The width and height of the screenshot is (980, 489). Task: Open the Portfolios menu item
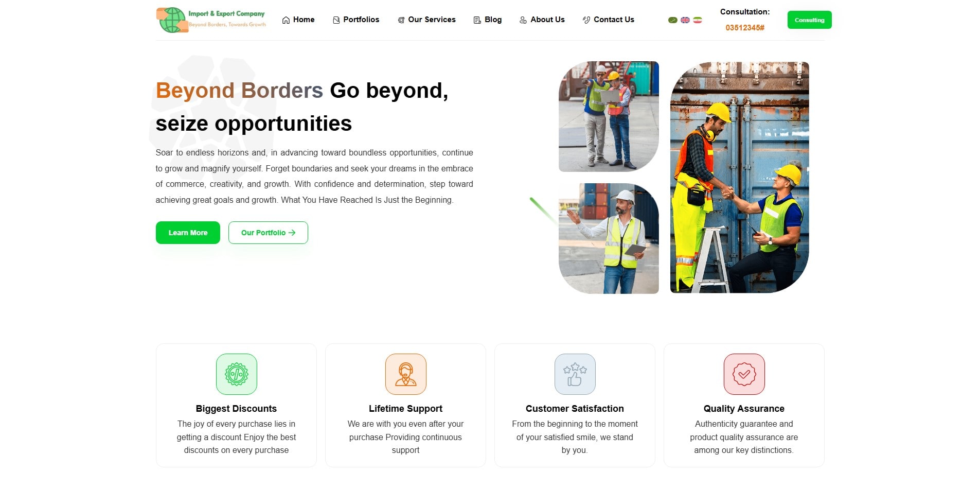[356, 20]
